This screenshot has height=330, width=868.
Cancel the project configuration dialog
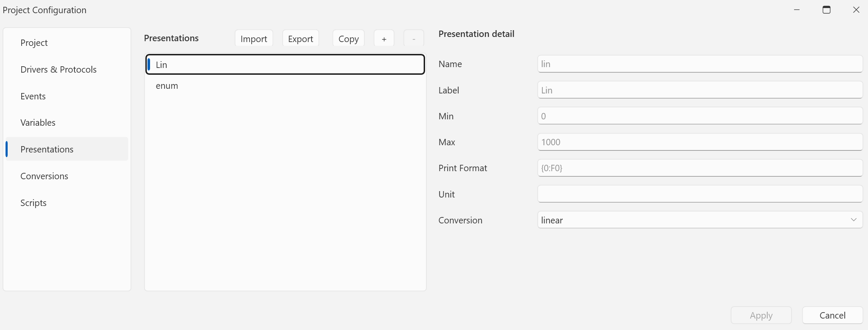(833, 316)
